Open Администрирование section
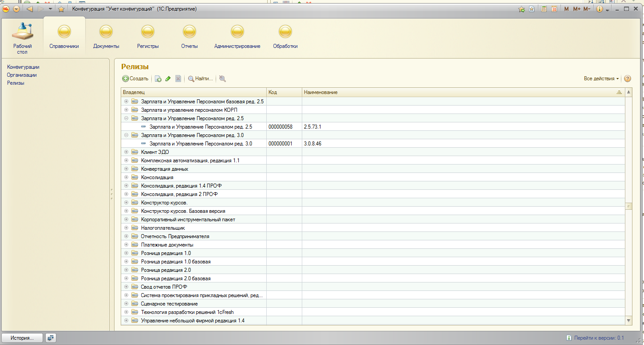 tap(237, 37)
